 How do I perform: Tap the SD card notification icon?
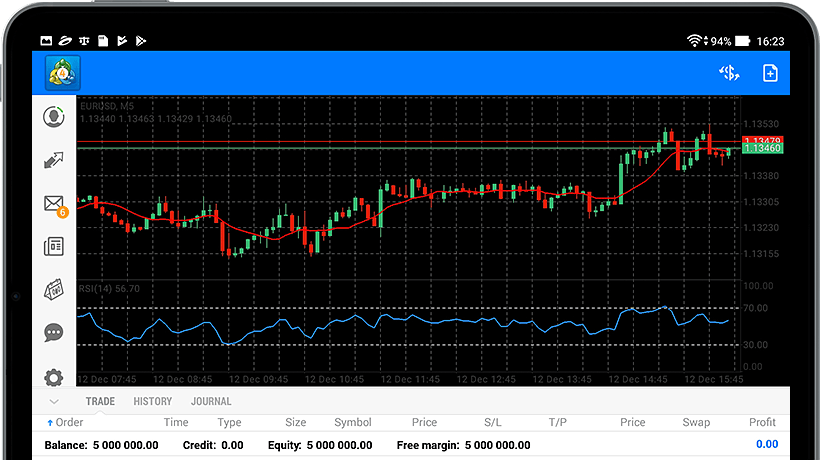pyautogui.click(x=103, y=41)
